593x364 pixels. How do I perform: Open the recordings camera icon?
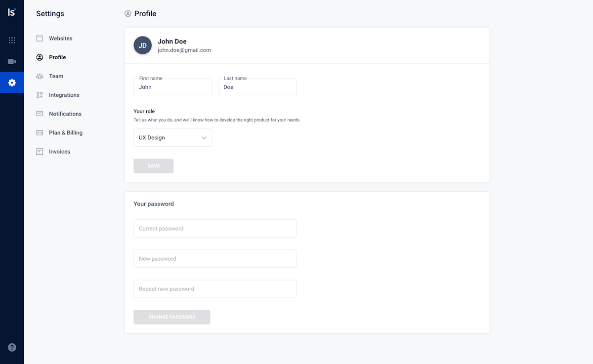(12, 62)
